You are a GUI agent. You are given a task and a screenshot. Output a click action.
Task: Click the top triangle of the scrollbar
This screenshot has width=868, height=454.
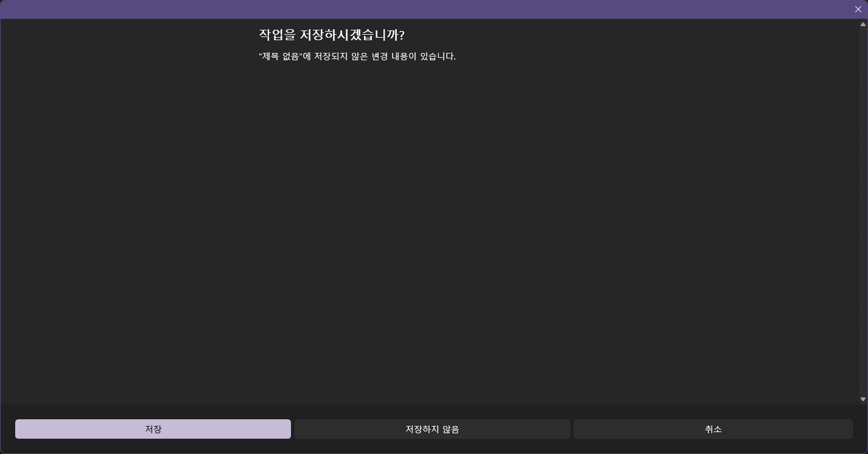[863, 24]
